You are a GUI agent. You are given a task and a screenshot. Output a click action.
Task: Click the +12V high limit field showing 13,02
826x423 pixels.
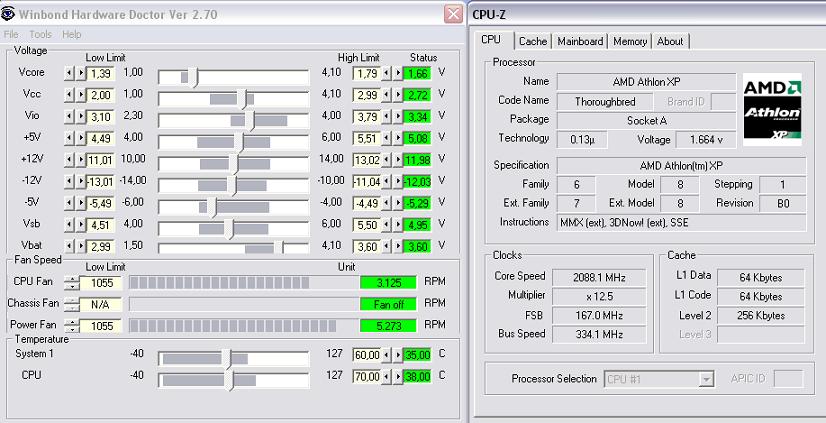[x=367, y=160]
